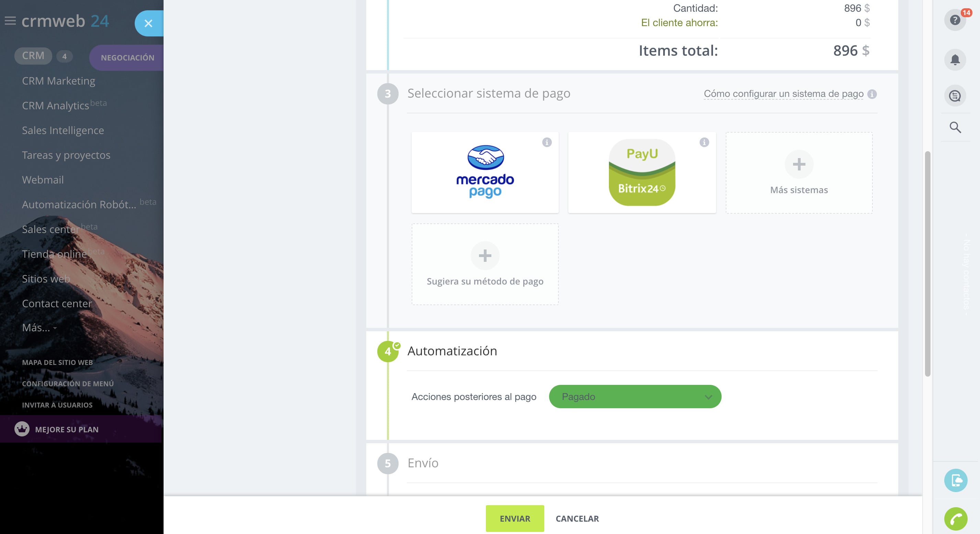The width and height of the screenshot is (980, 534).
Task: Select the PayU Bitrix24 payment system
Action: pyautogui.click(x=642, y=173)
